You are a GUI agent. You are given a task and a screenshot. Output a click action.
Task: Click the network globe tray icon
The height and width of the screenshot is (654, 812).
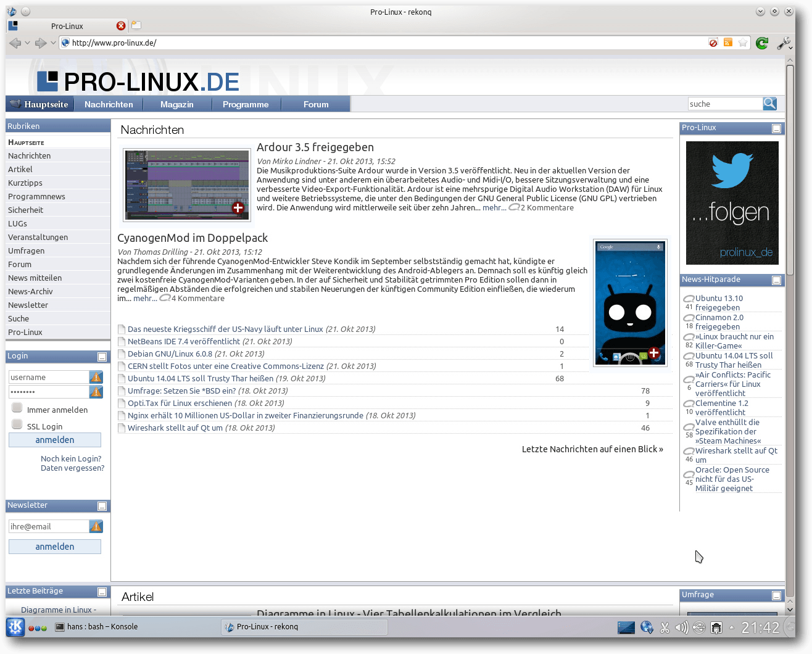[647, 627]
